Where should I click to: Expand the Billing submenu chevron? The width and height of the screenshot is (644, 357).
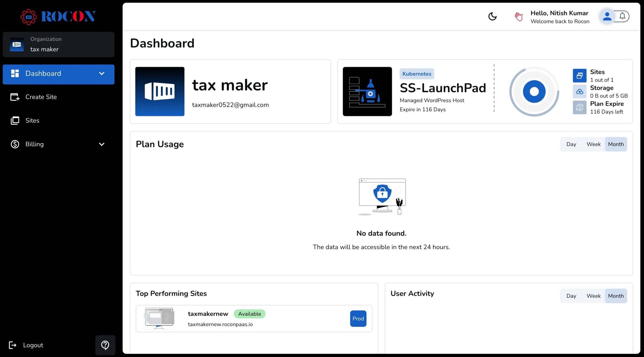coord(102,144)
